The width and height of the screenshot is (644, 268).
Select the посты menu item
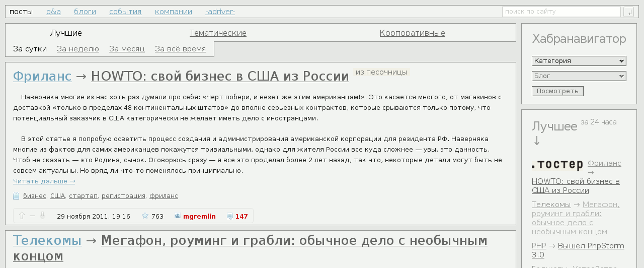click(x=21, y=12)
